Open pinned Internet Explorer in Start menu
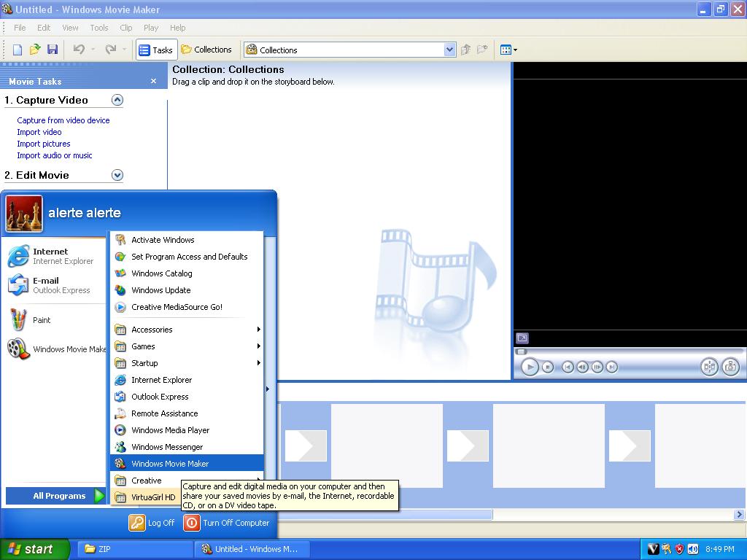 [x=55, y=256]
